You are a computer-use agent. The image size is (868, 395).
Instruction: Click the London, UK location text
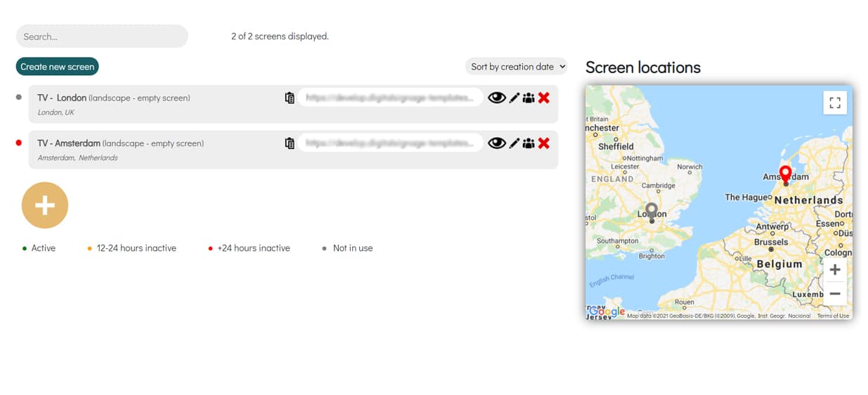click(x=56, y=112)
